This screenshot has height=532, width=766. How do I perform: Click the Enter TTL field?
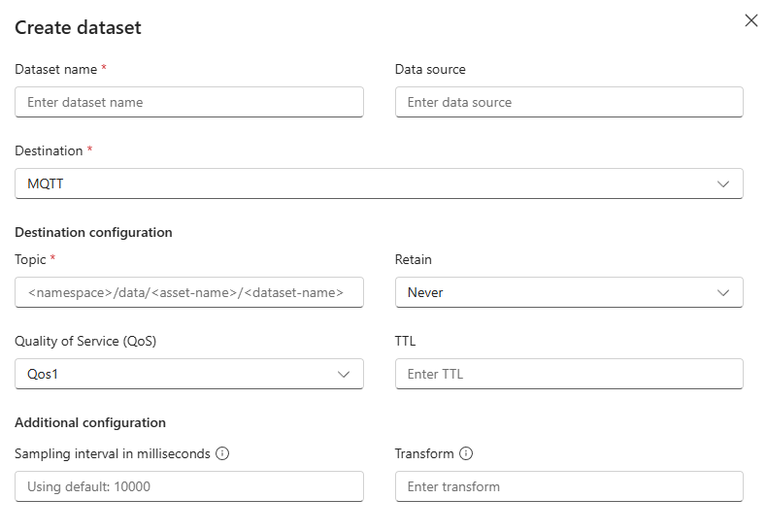[569, 374]
